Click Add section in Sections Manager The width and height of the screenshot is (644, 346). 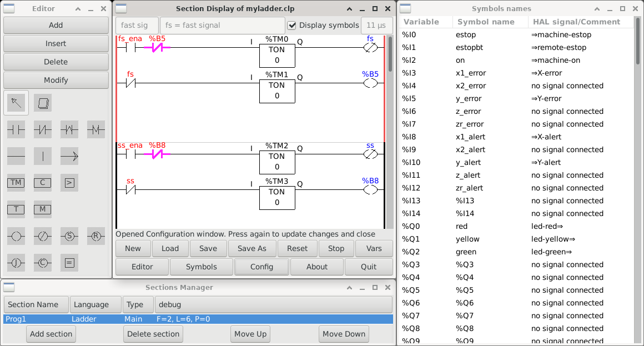tap(51, 334)
